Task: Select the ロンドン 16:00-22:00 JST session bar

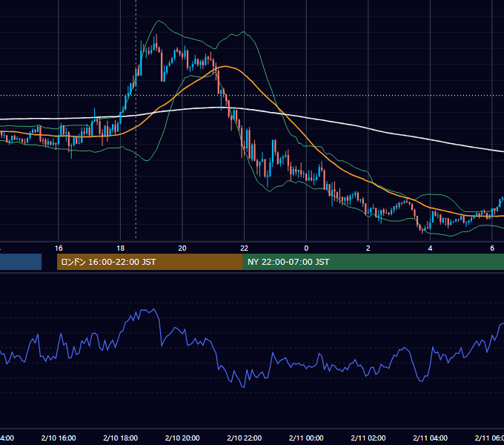Action: [150, 262]
